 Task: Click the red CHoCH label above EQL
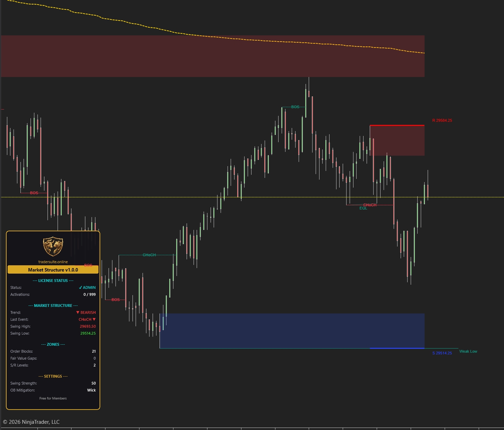(x=370, y=205)
